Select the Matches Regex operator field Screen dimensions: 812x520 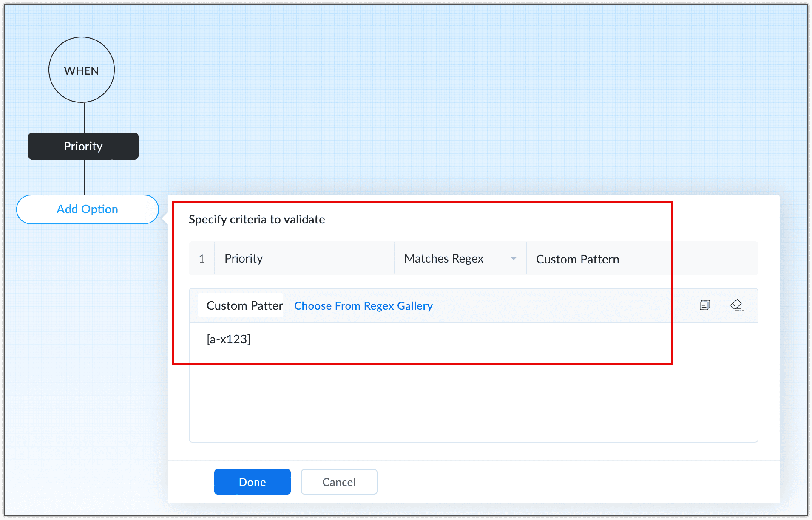click(444, 258)
